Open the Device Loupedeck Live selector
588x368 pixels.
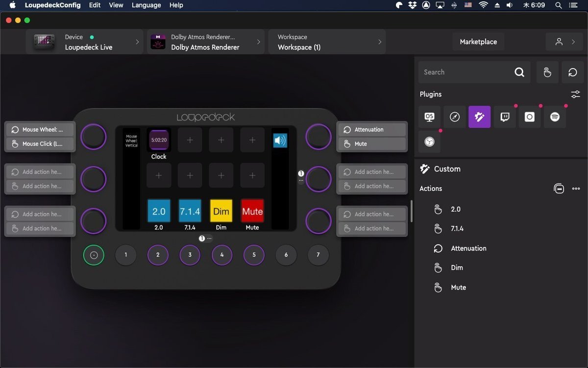click(85, 42)
